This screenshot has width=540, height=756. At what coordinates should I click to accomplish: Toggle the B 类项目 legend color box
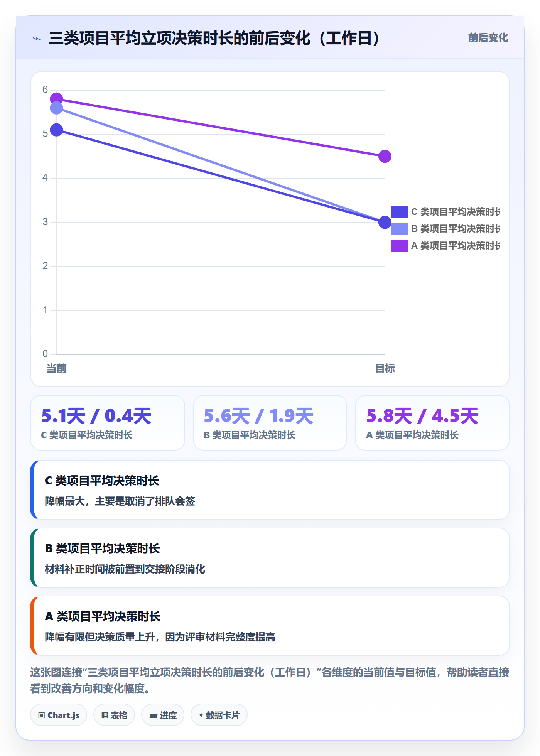(x=400, y=229)
